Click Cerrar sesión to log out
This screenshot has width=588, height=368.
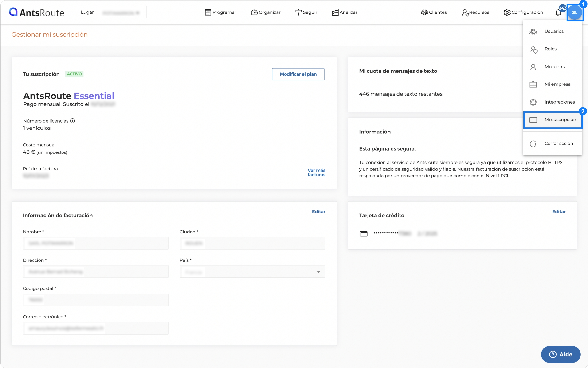click(552, 144)
